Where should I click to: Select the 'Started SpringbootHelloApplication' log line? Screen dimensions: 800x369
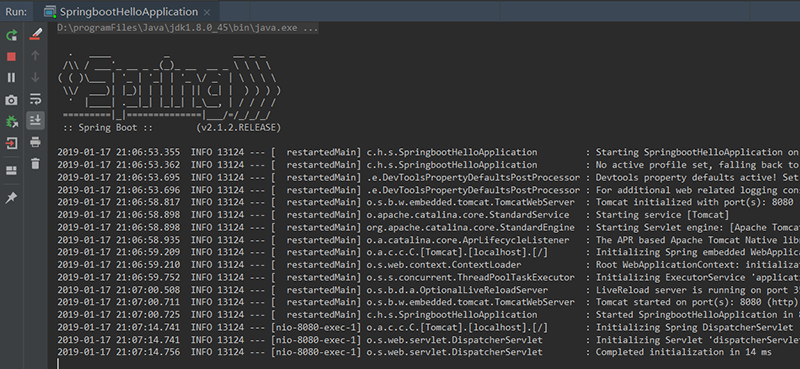[428, 315]
